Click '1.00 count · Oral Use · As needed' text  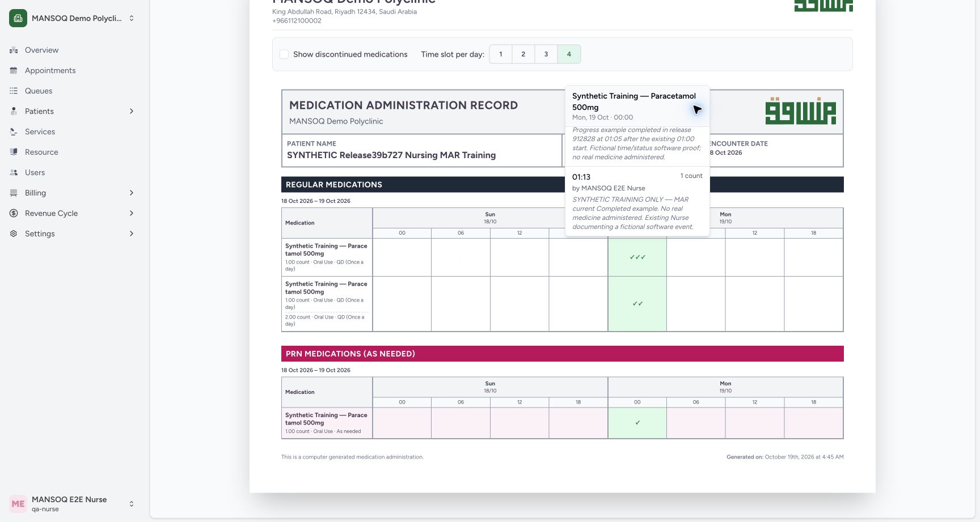click(323, 431)
